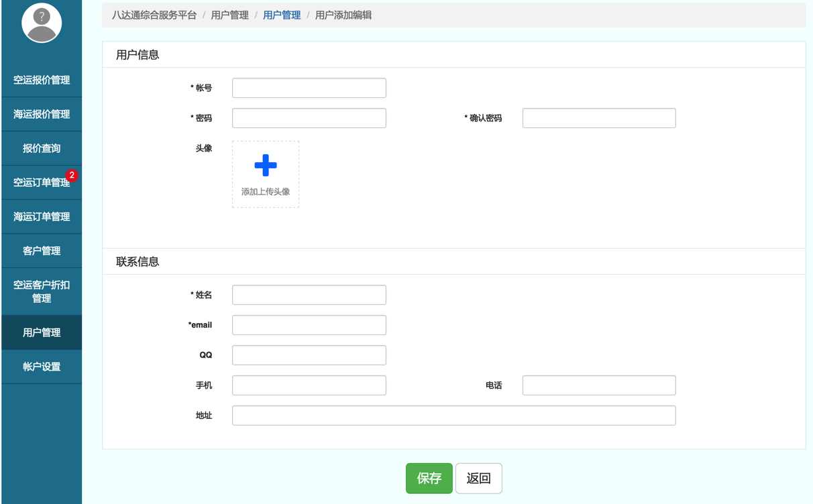Click the 电话 input field
Screen dimensions: 813x504
click(x=599, y=385)
